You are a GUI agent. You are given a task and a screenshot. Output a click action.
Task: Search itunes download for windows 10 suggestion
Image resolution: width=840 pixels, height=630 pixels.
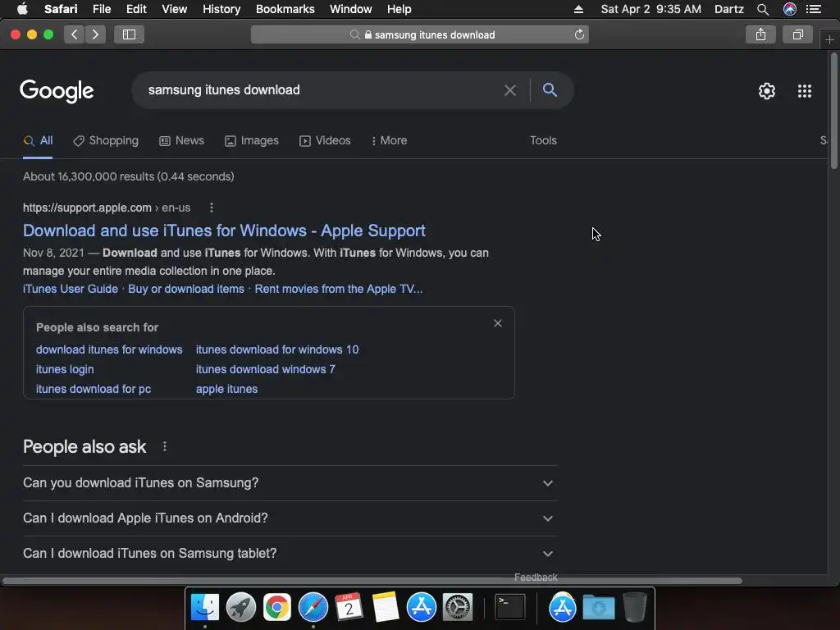[x=277, y=349]
